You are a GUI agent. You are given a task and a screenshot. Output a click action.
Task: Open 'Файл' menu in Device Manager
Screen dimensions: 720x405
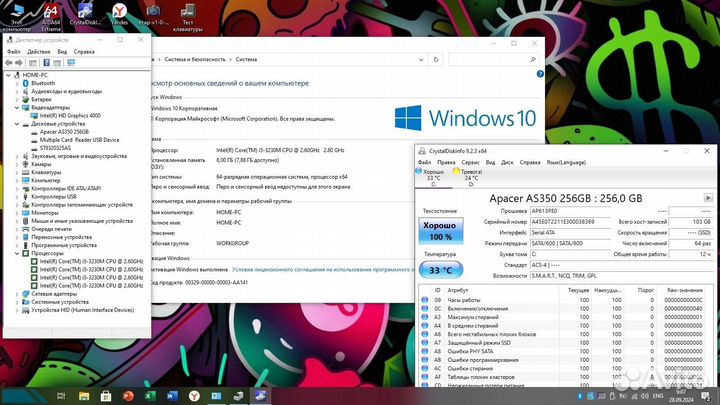[14, 52]
